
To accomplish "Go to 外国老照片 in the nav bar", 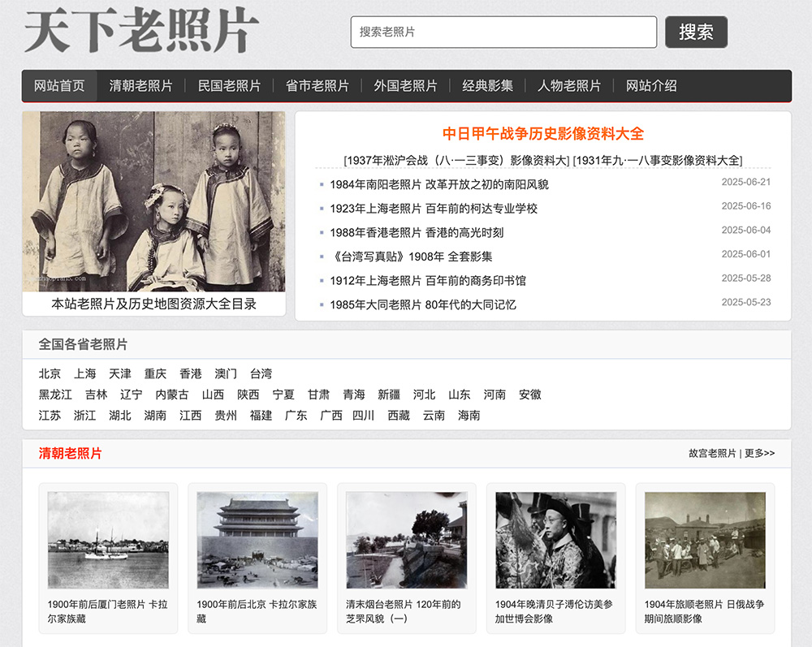I will coord(405,86).
